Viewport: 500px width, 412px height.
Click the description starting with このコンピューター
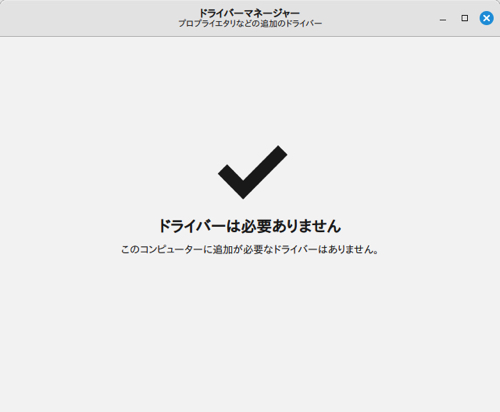[250, 249]
